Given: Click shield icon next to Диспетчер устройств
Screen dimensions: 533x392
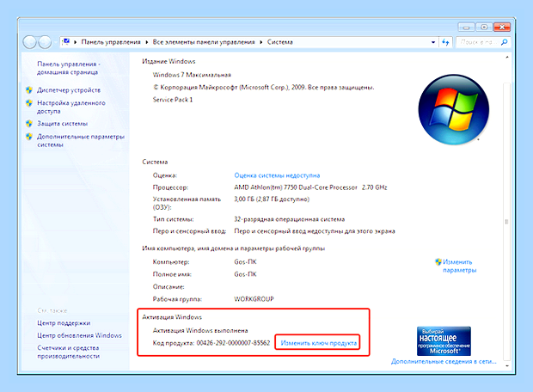Looking at the screenshot, I should tap(29, 90).
